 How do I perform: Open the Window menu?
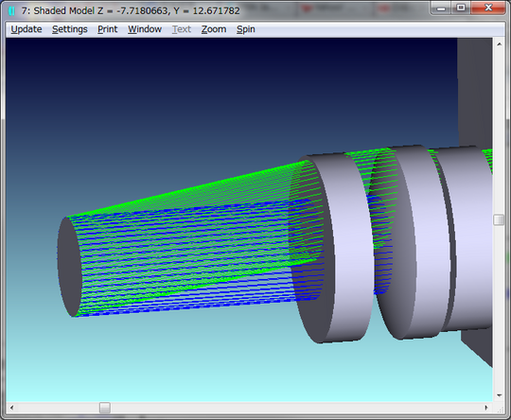145,29
